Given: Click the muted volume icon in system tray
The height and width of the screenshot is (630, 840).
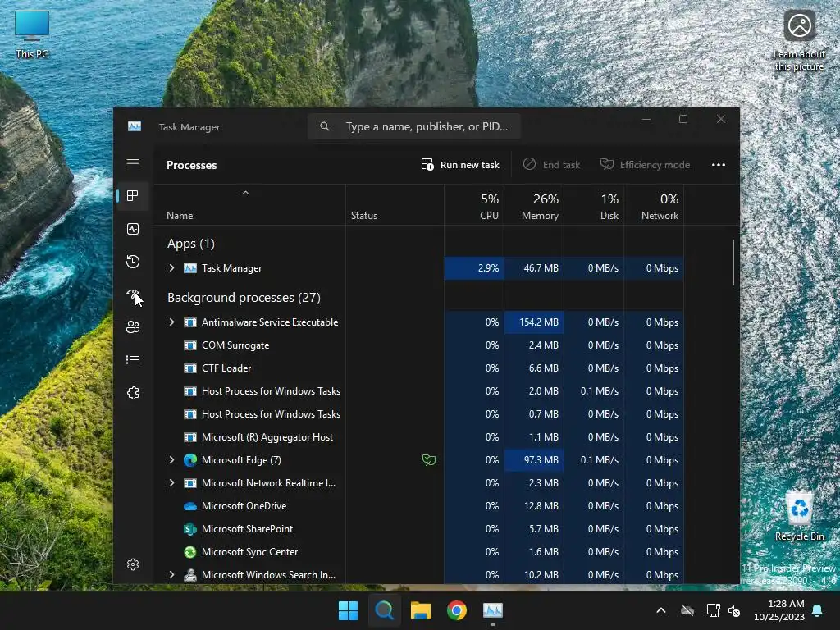Looking at the screenshot, I should click(x=734, y=610).
